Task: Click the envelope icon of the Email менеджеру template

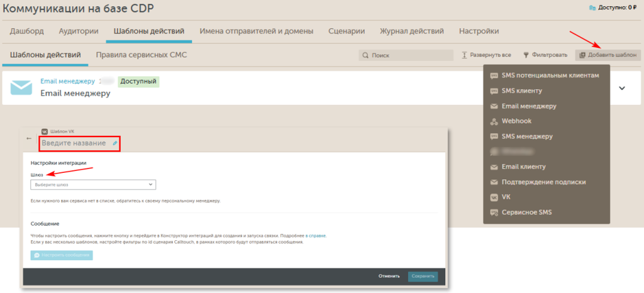Action: click(21, 88)
